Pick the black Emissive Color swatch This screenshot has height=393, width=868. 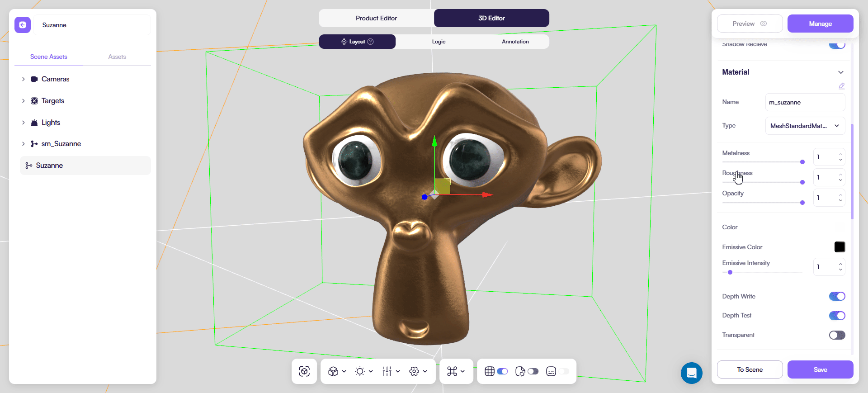pos(840,247)
